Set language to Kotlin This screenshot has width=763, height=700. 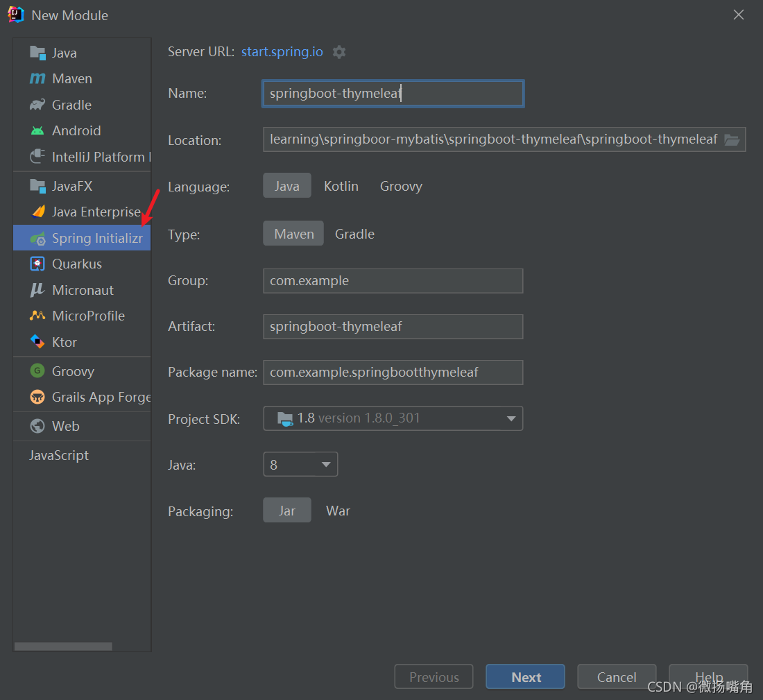pyautogui.click(x=341, y=186)
